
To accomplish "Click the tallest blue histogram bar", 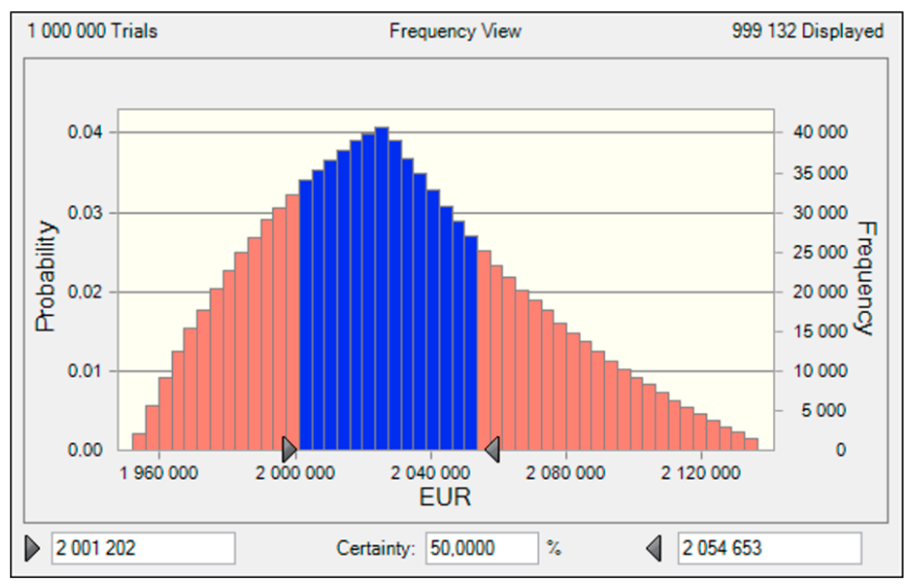I will click(382, 290).
